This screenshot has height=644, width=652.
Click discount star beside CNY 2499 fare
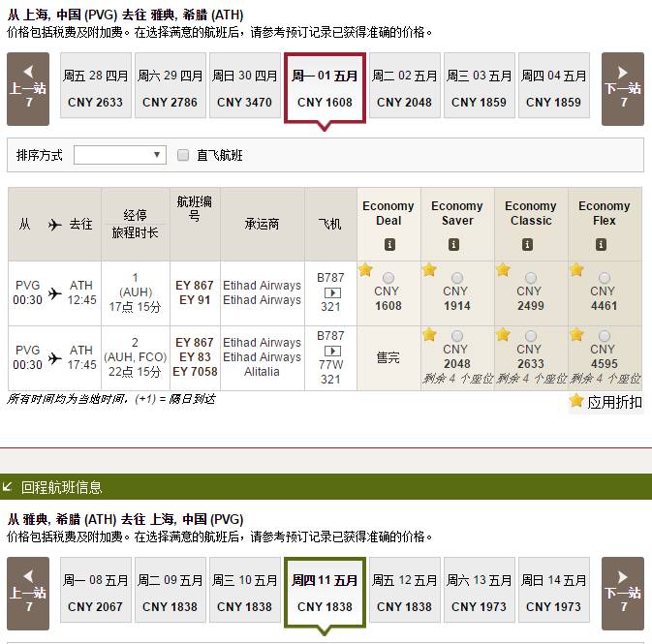tap(503, 270)
